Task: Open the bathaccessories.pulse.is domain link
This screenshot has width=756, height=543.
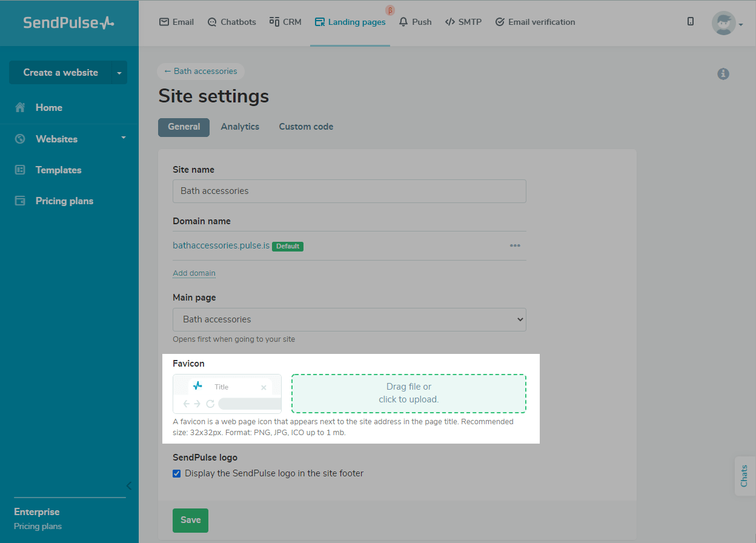Action: 221,246
